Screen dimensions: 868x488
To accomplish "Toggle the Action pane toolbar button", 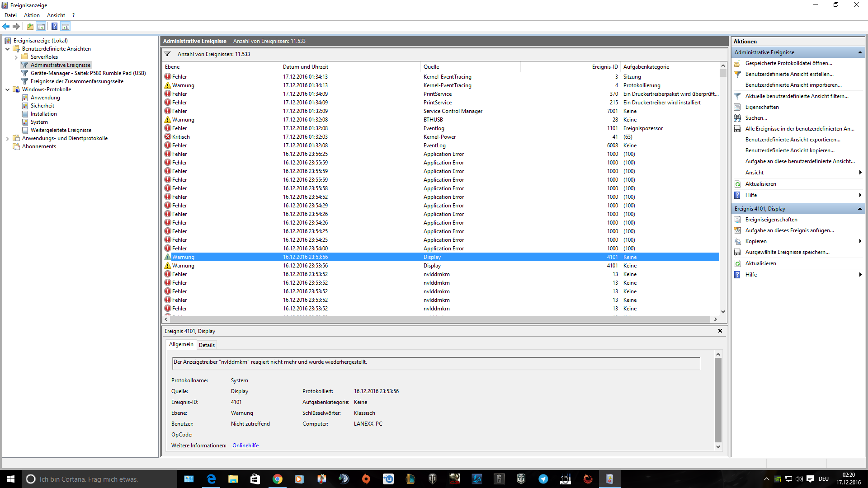I will click(66, 26).
